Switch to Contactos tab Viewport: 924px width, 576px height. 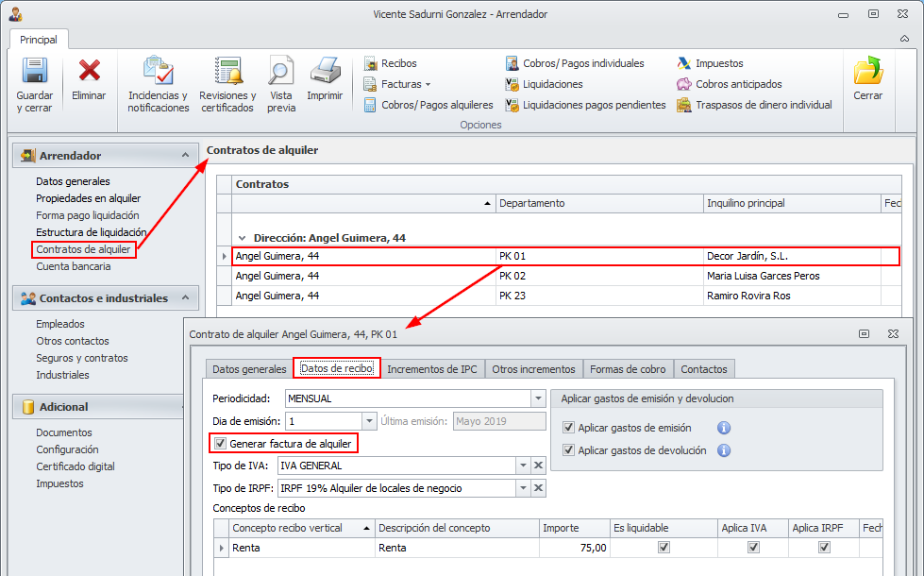[704, 369]
